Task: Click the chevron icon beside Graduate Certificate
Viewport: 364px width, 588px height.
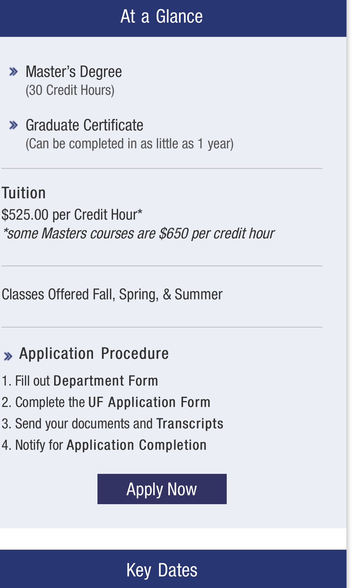Action: [13, 125]
